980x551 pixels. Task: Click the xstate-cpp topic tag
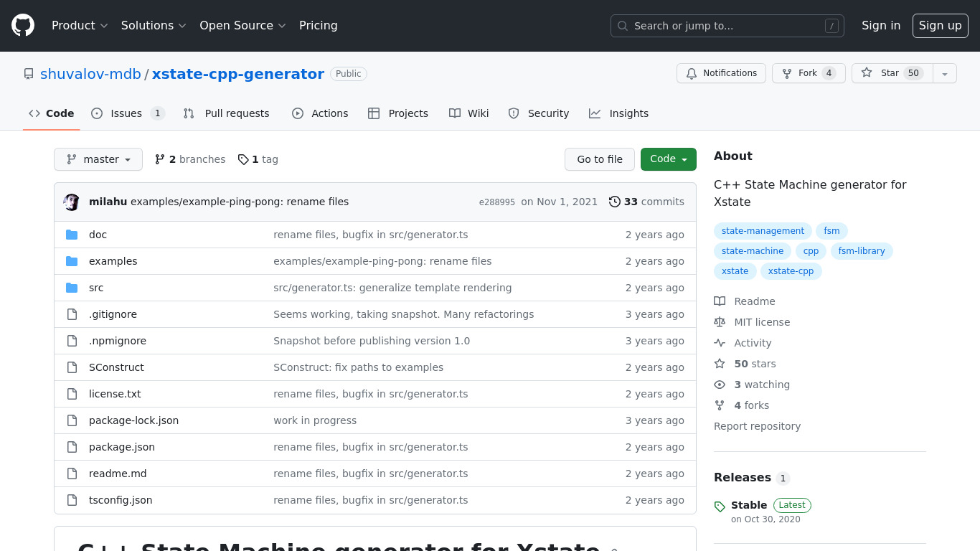791,271
